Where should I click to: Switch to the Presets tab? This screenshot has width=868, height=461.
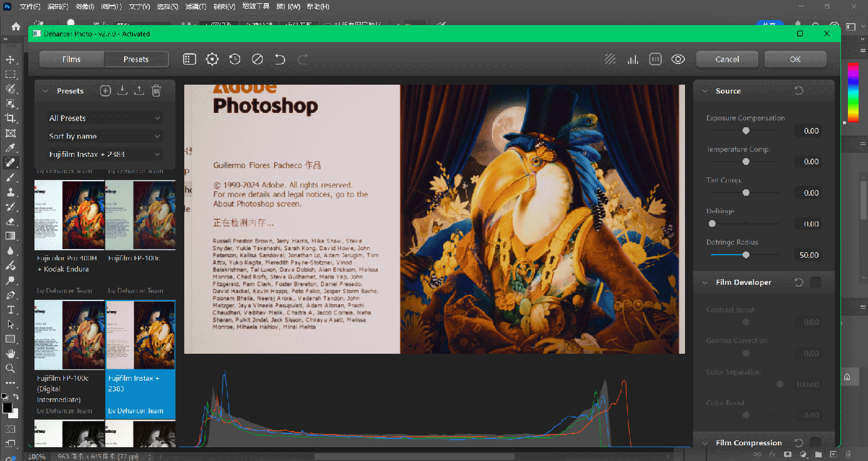tap(136, 59)
